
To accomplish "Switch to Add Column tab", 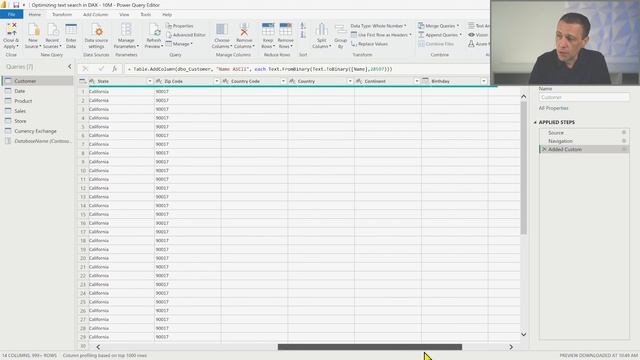I will pyautogui.click(x=96, y=14).
